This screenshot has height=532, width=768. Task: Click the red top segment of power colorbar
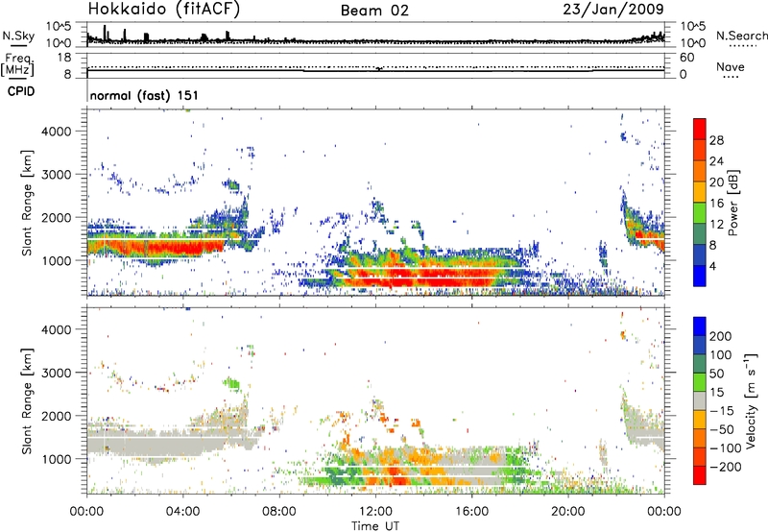coord(700,129)
